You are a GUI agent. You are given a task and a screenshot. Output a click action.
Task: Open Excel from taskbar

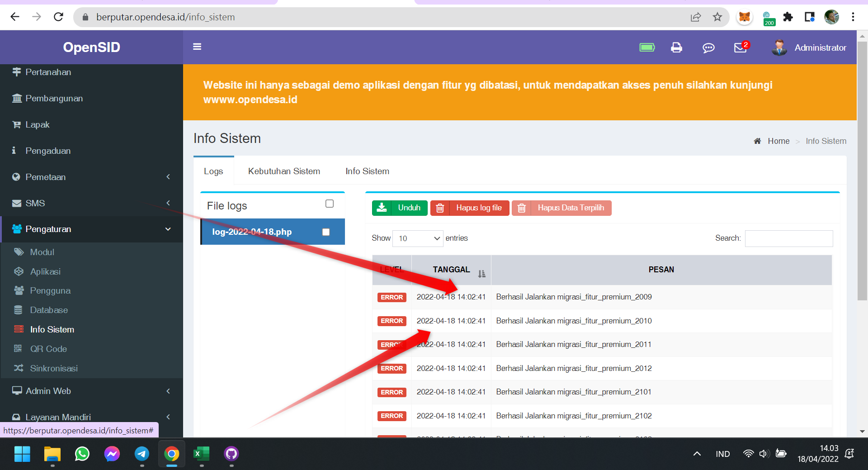tap(202, 454)
